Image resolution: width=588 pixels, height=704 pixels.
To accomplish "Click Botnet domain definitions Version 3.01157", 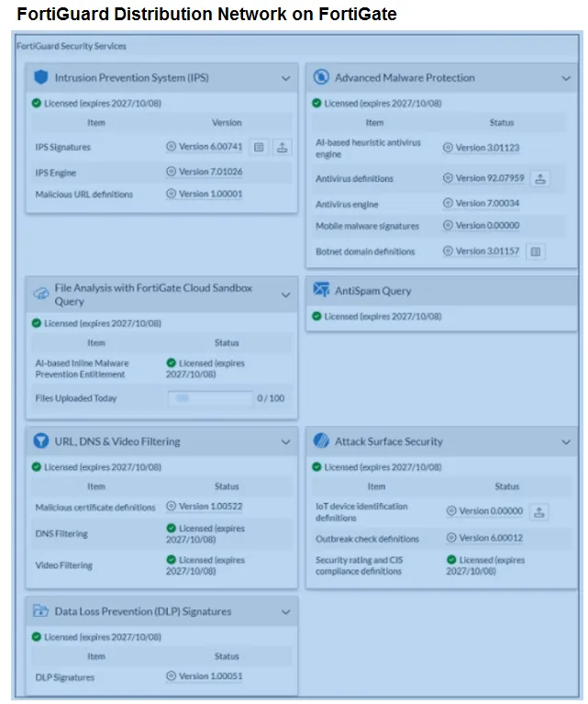I will (487, 251).
